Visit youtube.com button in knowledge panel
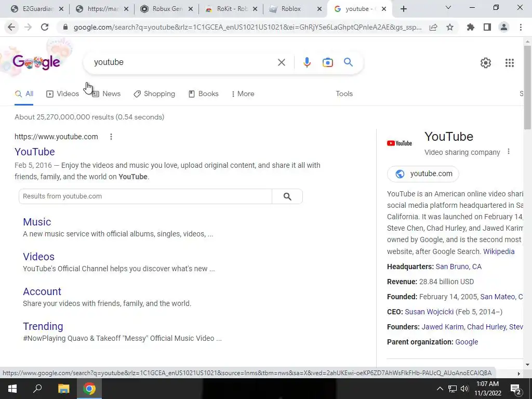532x399 pixels. (423, 174)
